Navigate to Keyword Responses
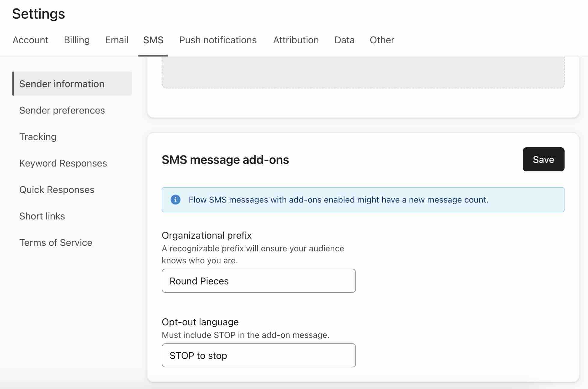 (63, 163)
